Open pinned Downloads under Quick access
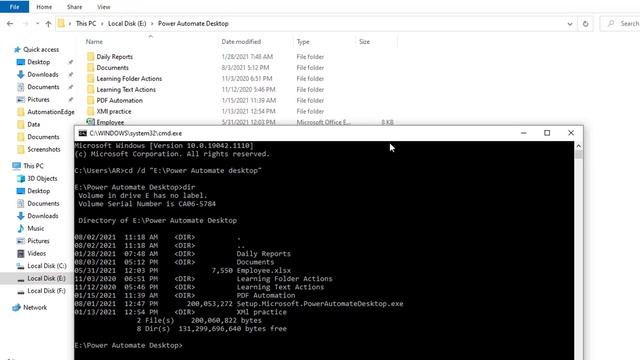 point(42,75)
